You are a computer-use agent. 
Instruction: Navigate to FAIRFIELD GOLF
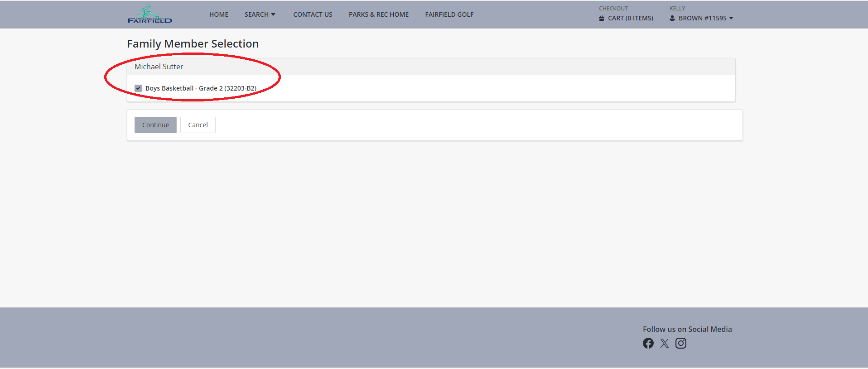pyautogui.click(x=449, y=14)
